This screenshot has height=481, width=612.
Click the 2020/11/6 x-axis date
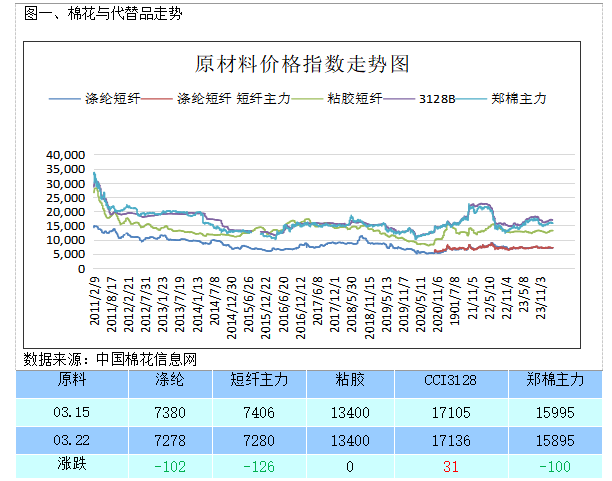[438, 305]
